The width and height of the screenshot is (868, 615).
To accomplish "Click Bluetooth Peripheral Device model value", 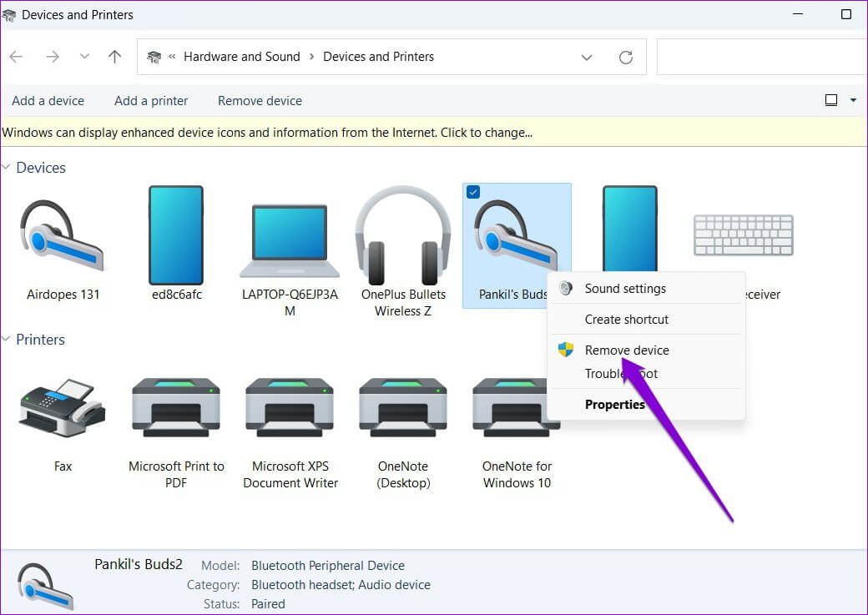I will 328,565.
